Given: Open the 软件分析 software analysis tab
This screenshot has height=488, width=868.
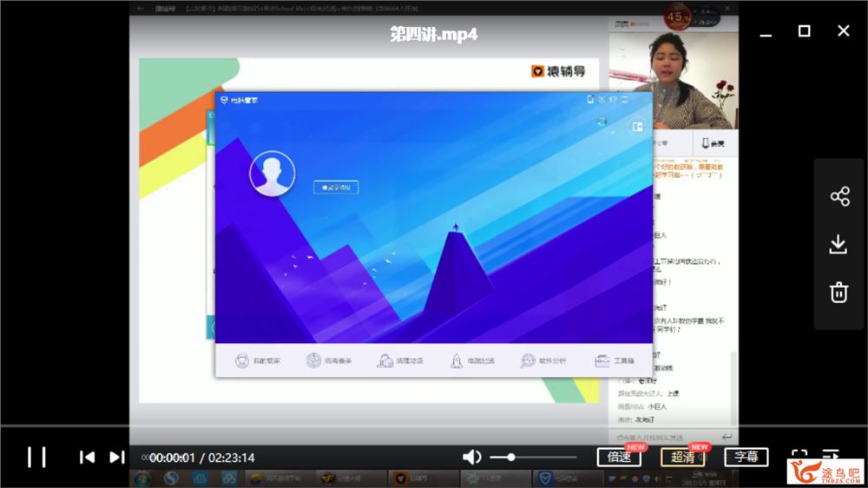Looking at the screenshot, I should 543,360.
